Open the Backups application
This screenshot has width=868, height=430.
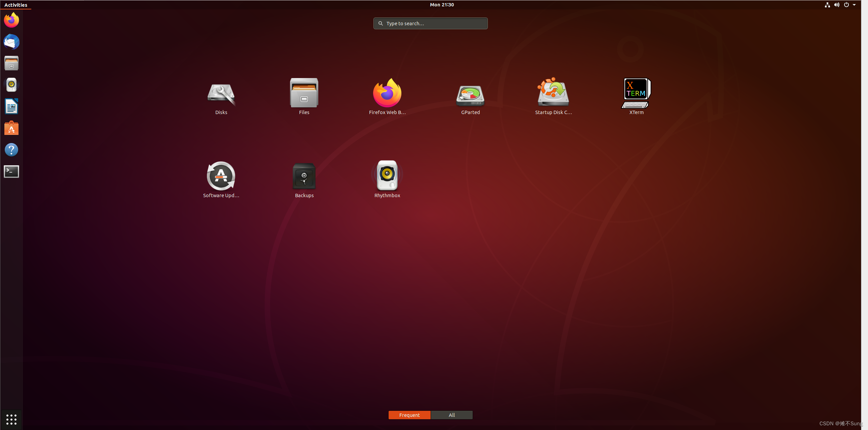304,180
